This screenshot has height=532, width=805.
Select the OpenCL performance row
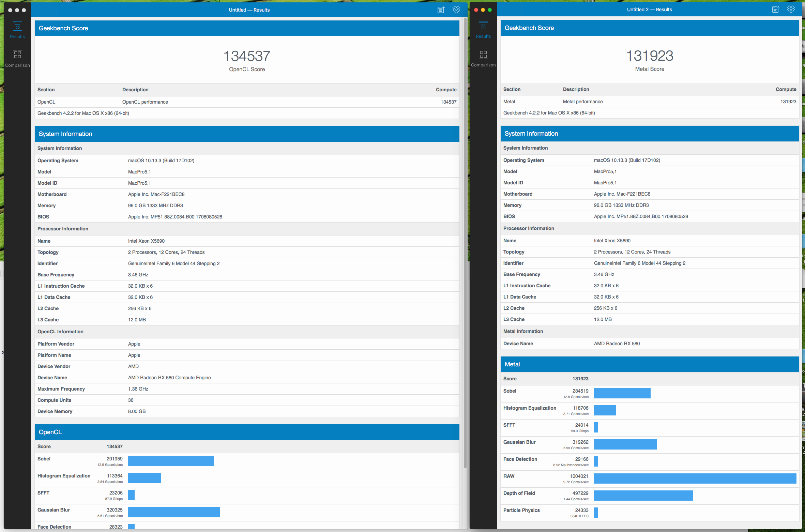(x=247, y=102)
